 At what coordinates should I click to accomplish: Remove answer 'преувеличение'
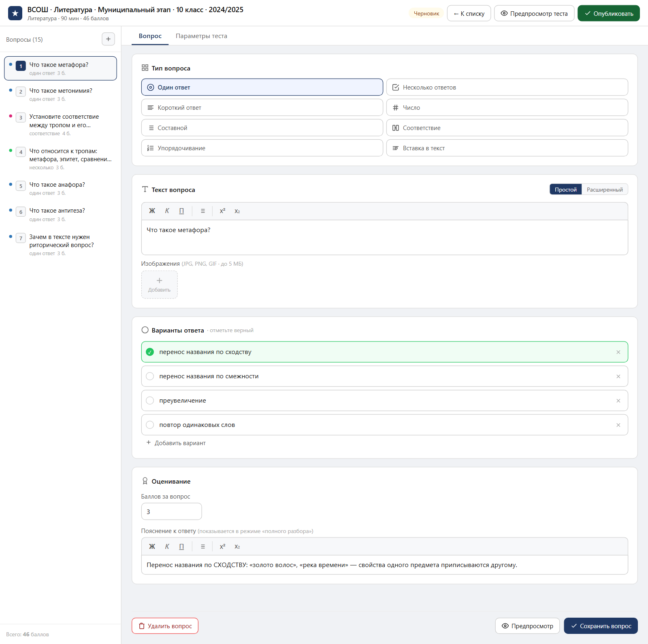point(618,401)
